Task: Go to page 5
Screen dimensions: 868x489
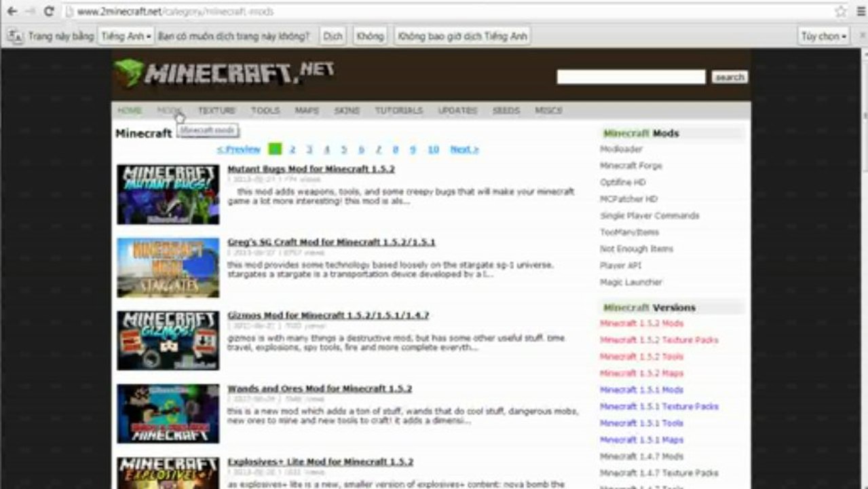Action: (x=344, y=149)
